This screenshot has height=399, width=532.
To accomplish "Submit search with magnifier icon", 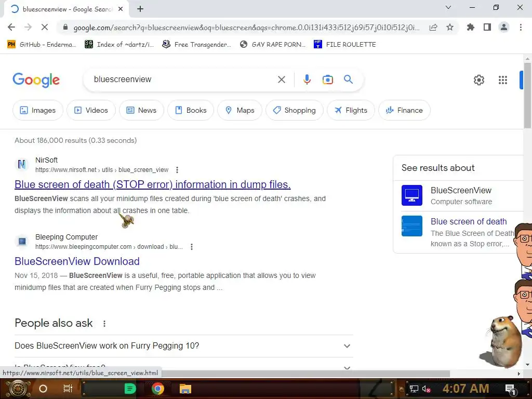I will pyautogui.click(x=348, y=79).
